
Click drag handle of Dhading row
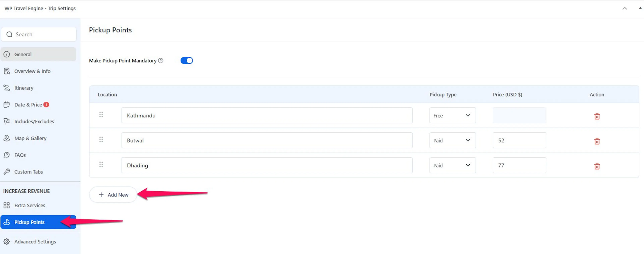[x=101, y=164]
